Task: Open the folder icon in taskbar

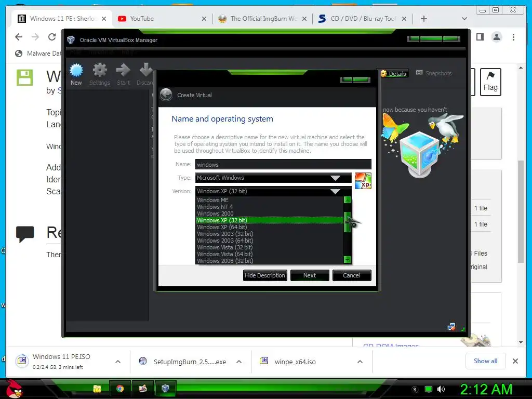Action: [x=97, y=389]
